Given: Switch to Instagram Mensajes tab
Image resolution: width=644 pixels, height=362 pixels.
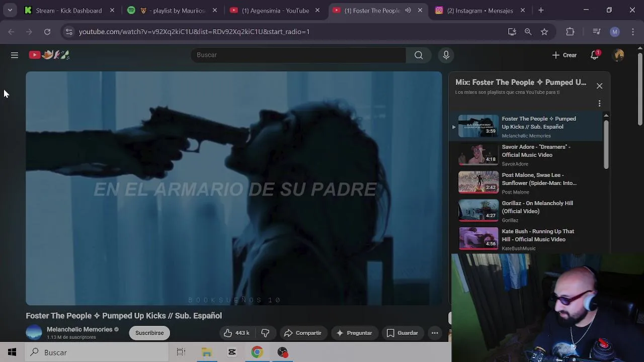Looking at the screenshot, I should coord(480,10).
